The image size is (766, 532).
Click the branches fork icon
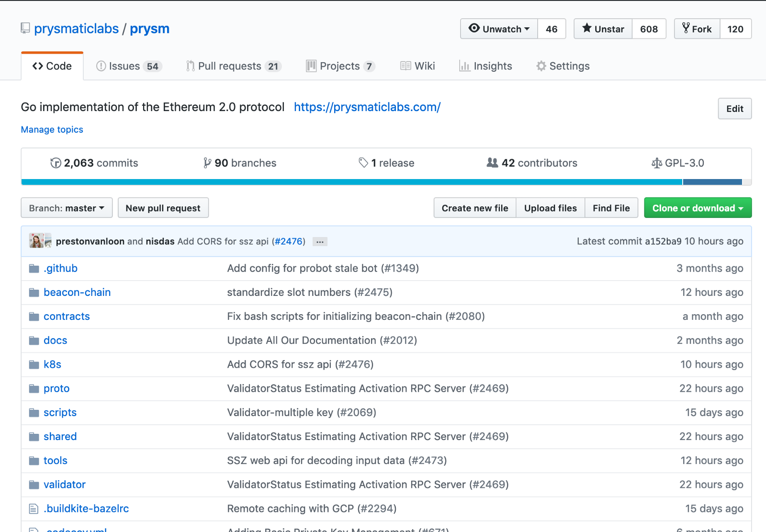207,163
